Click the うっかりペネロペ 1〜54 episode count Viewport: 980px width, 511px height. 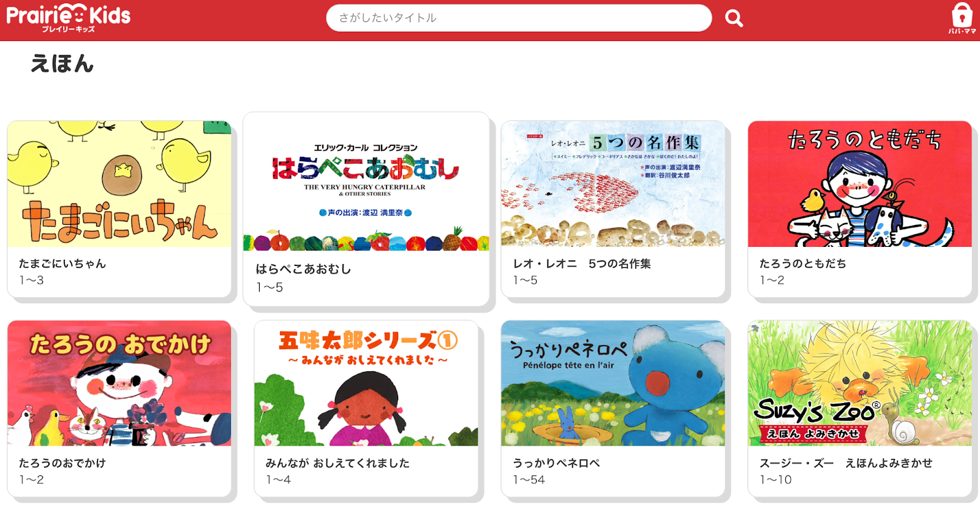[x=529, y=480]
